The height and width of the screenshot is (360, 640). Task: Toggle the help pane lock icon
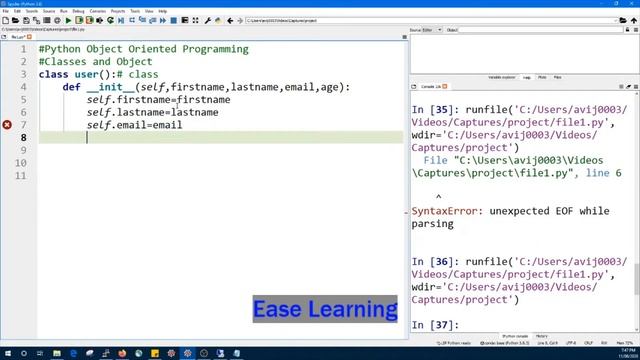coord(628,30)
